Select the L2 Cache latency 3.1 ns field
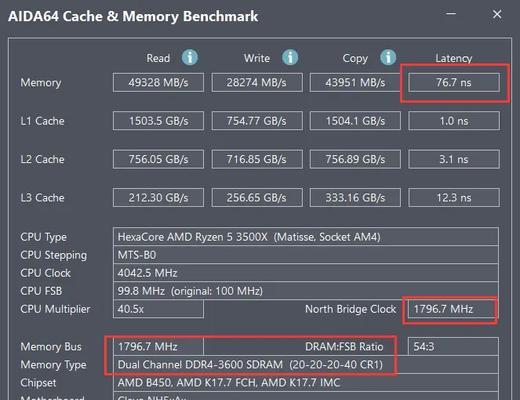Image resolution: width=520 pixels, height=400 pixels. (x=454, y=159)
